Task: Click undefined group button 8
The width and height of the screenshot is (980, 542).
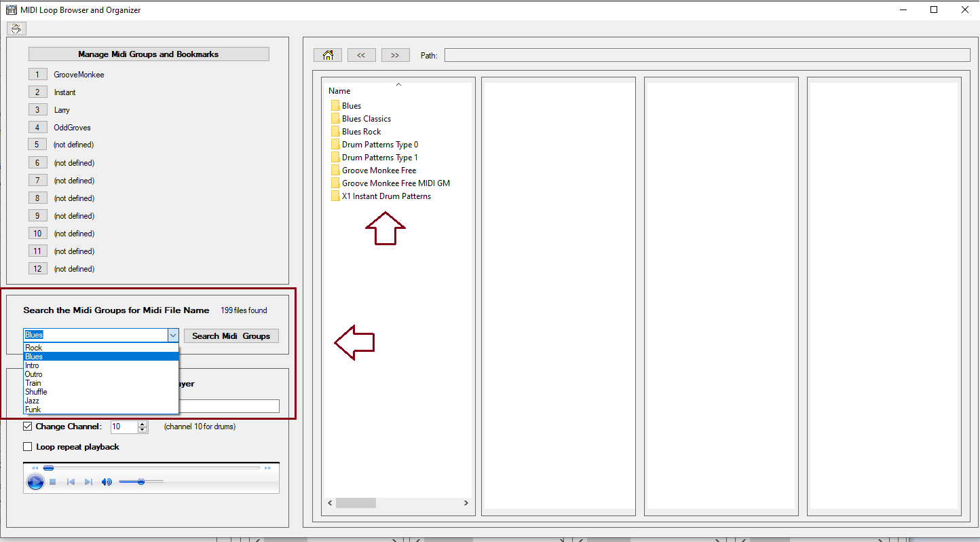Action: 38,198
